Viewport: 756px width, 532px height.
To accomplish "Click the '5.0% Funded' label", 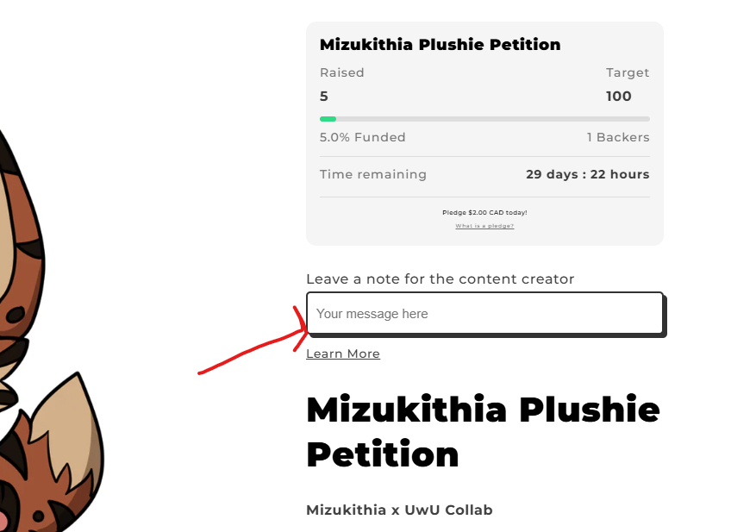I will click(x=362, y=137).
